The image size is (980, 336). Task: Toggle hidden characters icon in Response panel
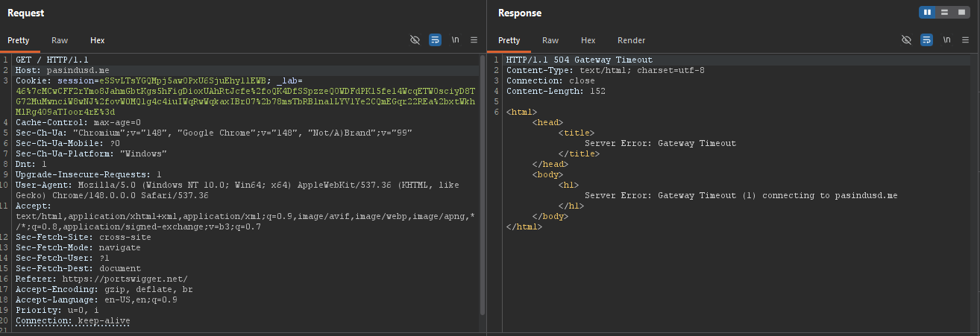907,39
